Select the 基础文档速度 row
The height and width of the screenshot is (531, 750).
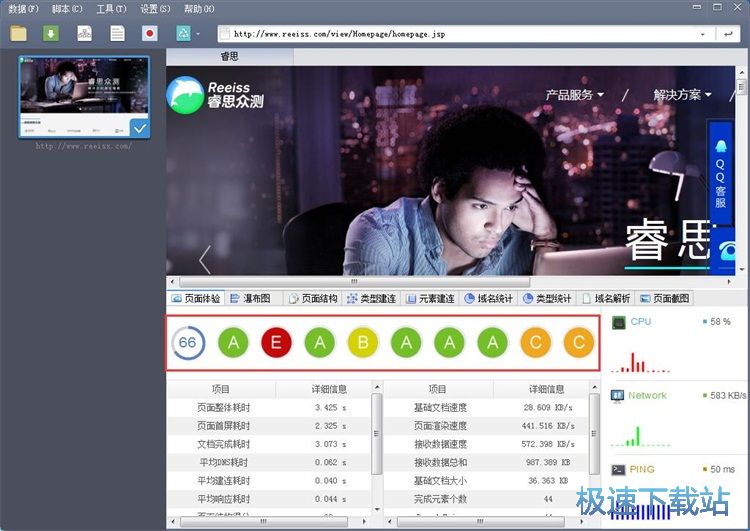(486, 408)
